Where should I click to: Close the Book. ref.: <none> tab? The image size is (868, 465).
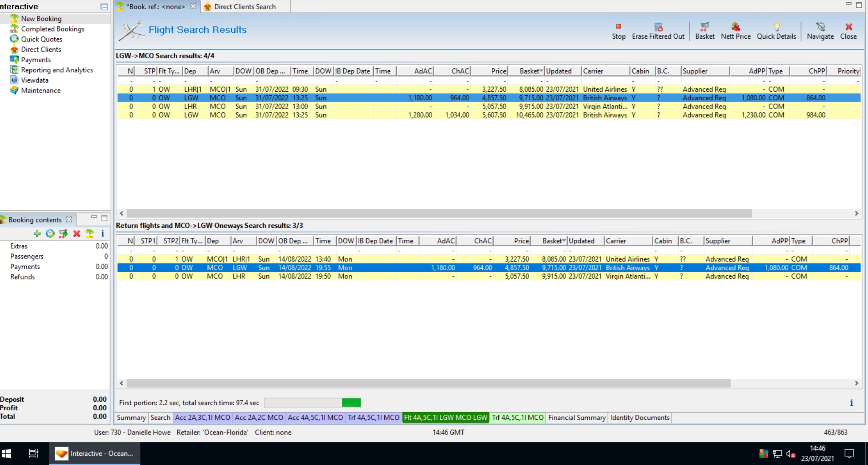[x=193, y=6]
